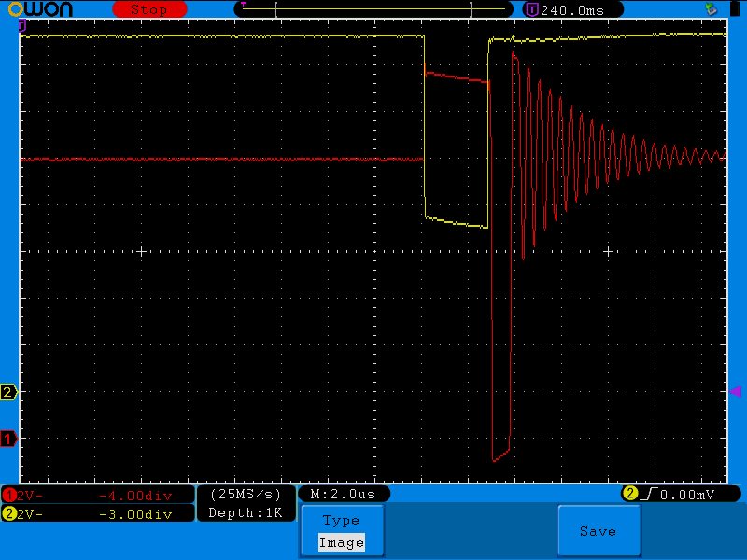The height and width of the screenshot is (560, 747).
Task: Click the M:2.0us timebase readout
Action: click(343, 495)
